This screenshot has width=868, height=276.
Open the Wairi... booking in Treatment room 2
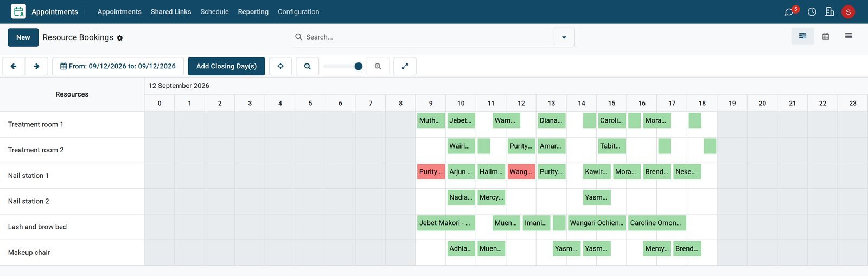click(461, 146)
